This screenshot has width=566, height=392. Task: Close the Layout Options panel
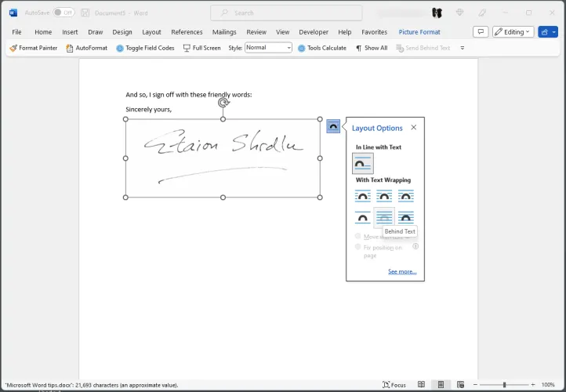point(414,128)
